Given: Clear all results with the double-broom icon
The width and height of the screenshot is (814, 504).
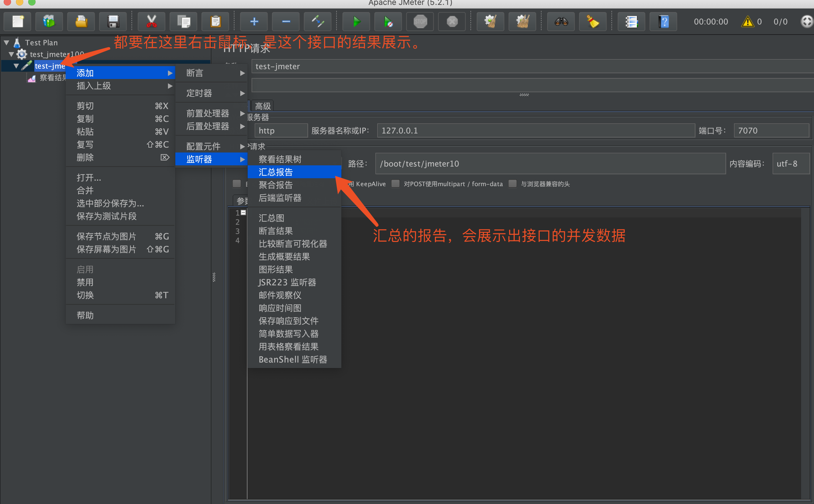Looking at the screenshot, I should (x=523, y=22).
